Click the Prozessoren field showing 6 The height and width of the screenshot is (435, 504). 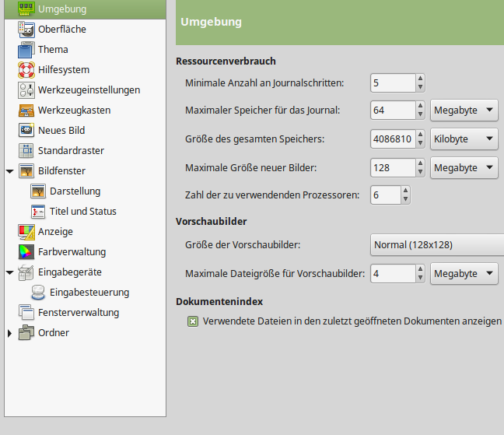coord(386,195)
